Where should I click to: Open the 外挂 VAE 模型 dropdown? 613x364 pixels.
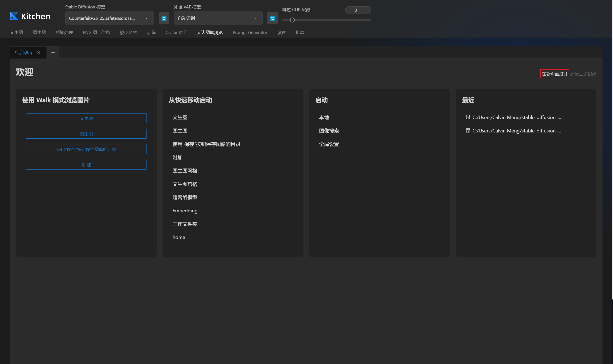tap(255, 18)
